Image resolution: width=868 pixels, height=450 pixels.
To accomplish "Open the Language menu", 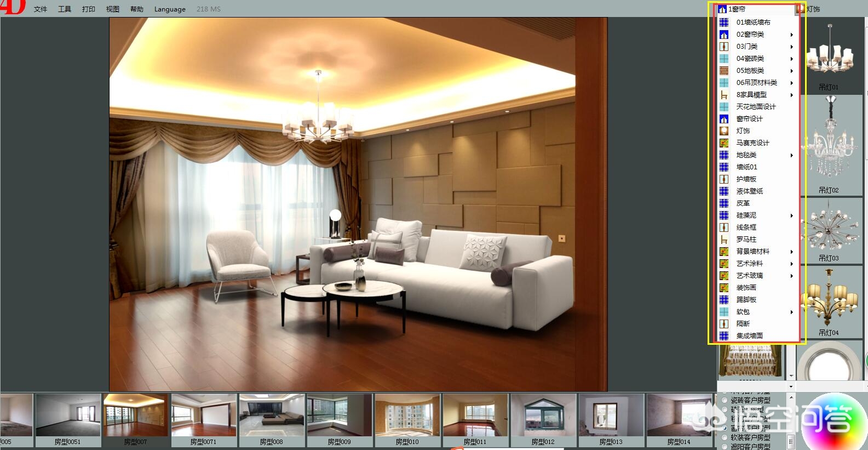I will coord(170,9).
